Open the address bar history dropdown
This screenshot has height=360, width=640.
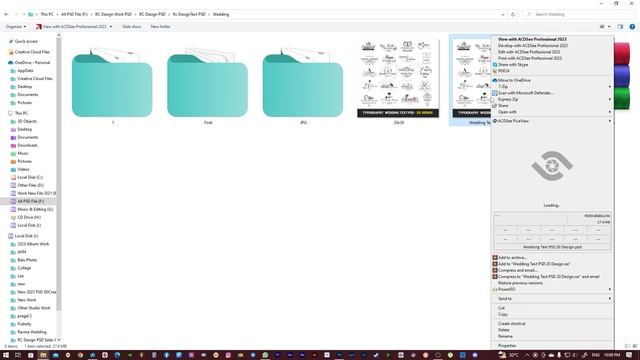[503, 14]
